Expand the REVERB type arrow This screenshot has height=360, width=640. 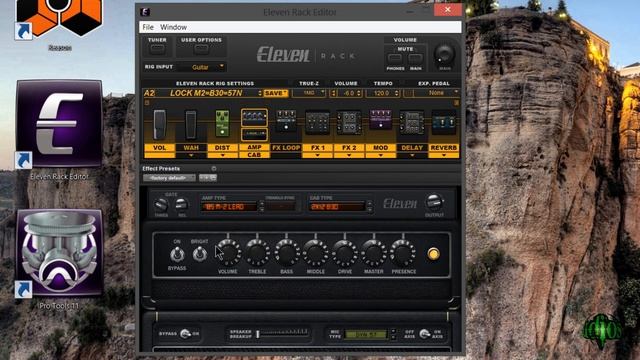pyautogui.click(x=444, y=155)
